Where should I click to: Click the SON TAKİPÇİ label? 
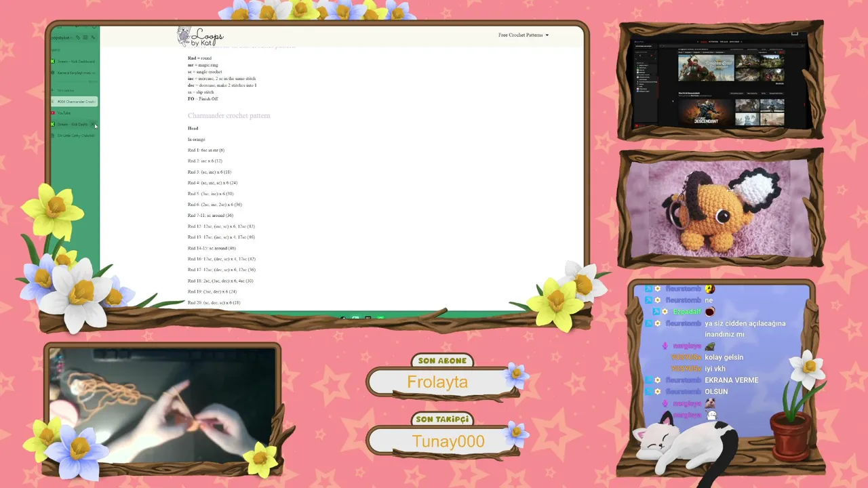point(442,420)
